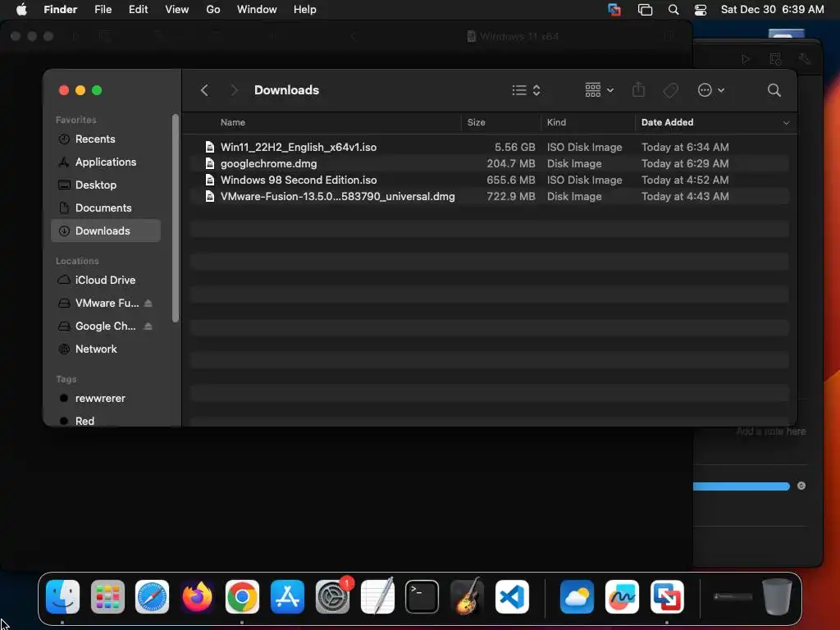This screenshot has width=840, height=630.
Task: Eject the VMware Fusion volume
Action: coord(148,304)
